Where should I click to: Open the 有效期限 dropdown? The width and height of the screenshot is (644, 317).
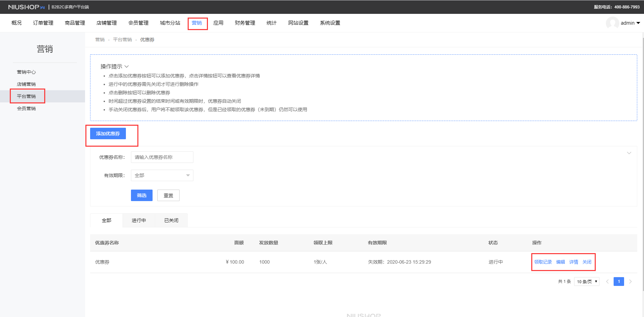click(x=162, y=175)
